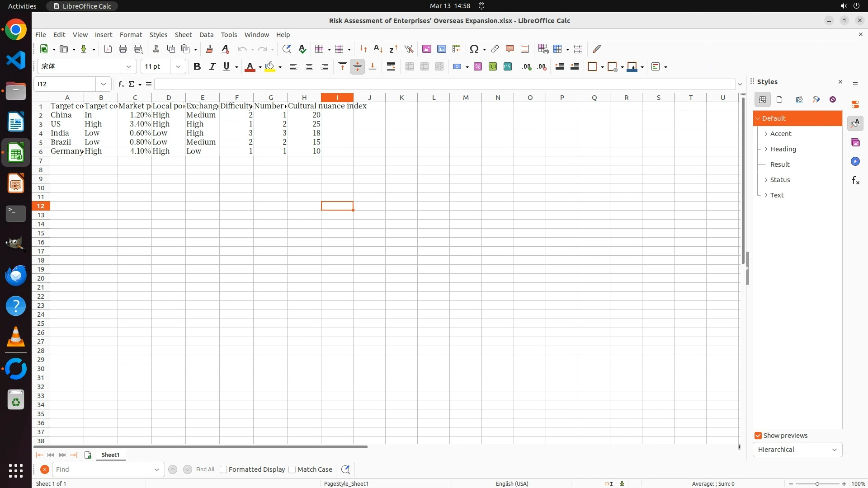The image size is (868, 488).
Task: Open the Hierarchical style filter dropdown
Action: click(x=797, y=450)
